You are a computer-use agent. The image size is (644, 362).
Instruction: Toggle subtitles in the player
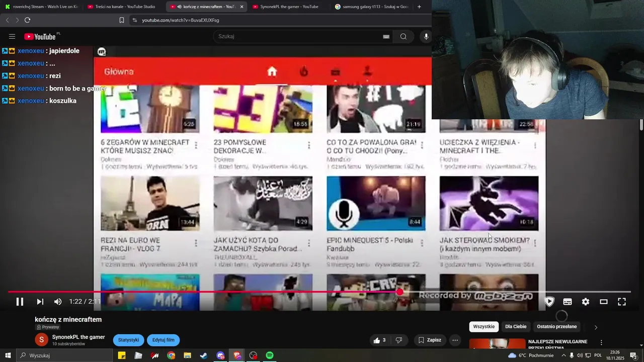pos(568,302)
